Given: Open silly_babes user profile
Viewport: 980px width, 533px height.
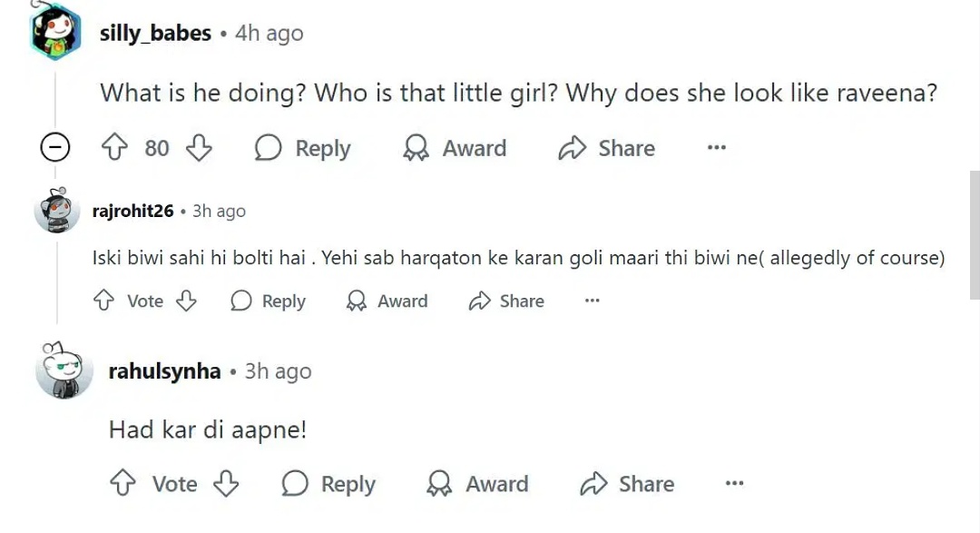Looking at the screenshot, I should point(155,34).
